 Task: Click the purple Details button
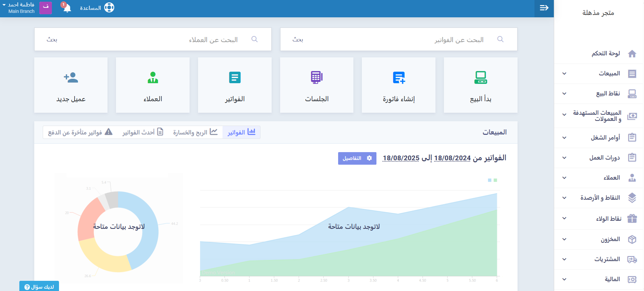357,158
